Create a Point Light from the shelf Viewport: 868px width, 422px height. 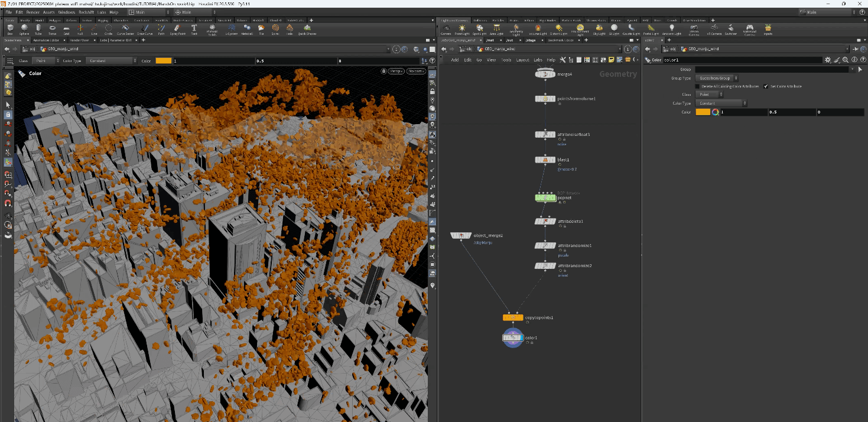coord(462,29)
